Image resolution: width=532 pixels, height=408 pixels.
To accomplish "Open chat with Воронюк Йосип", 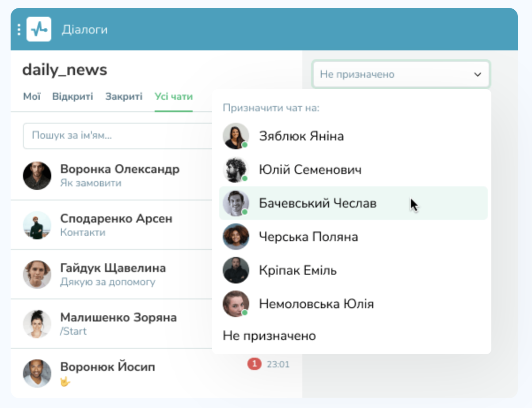I will click(x=107, y=367).
